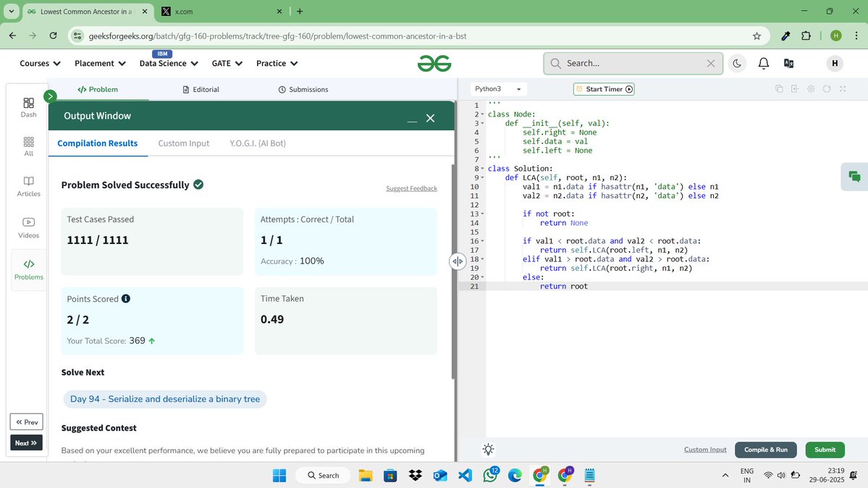Click the GeeksforGeeks logo

coord(434,63)
